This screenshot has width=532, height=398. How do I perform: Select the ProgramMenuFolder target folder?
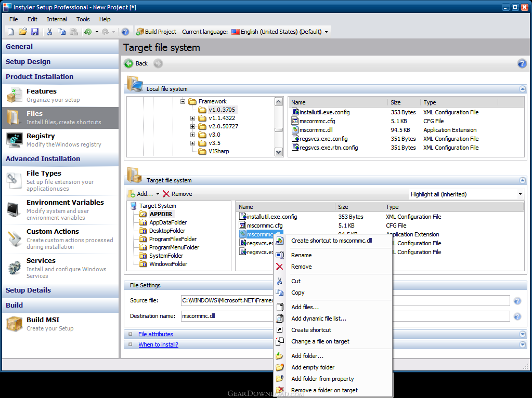pos(169,247)
